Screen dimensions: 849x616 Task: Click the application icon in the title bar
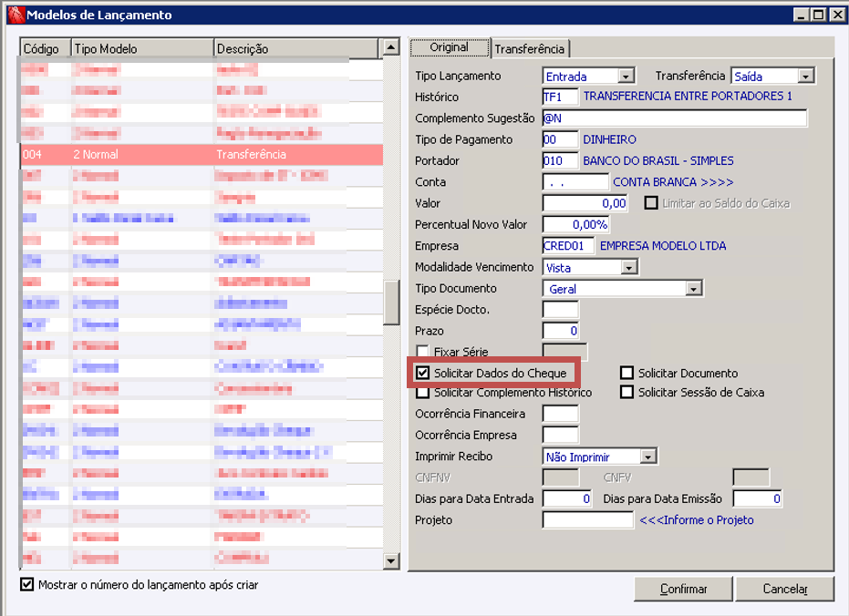[x=16, y=15]
